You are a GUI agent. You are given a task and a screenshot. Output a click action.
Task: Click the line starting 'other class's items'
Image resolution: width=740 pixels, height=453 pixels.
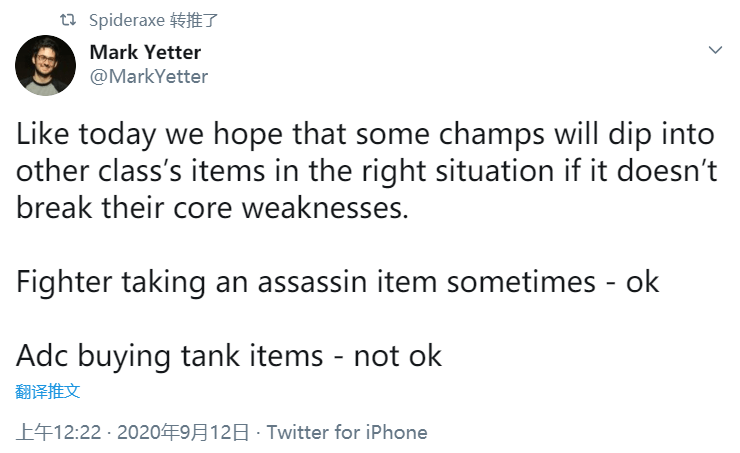(x=366, y=170)
